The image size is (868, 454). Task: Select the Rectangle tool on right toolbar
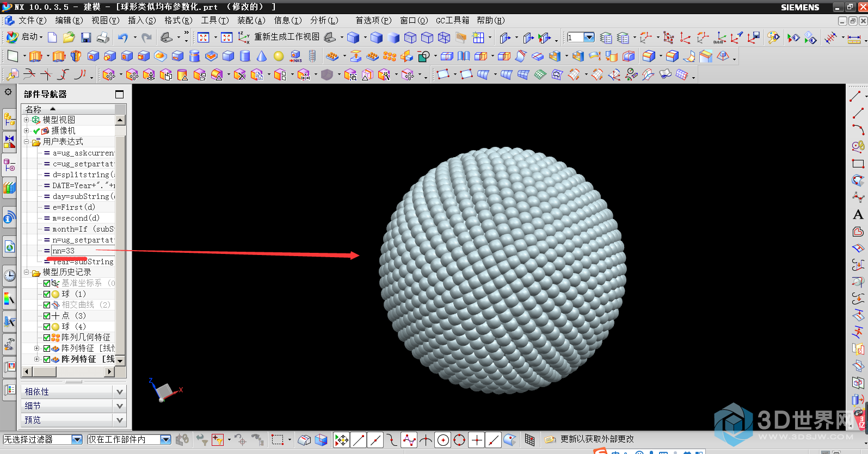pyautogui.click(x=858, y=164)
